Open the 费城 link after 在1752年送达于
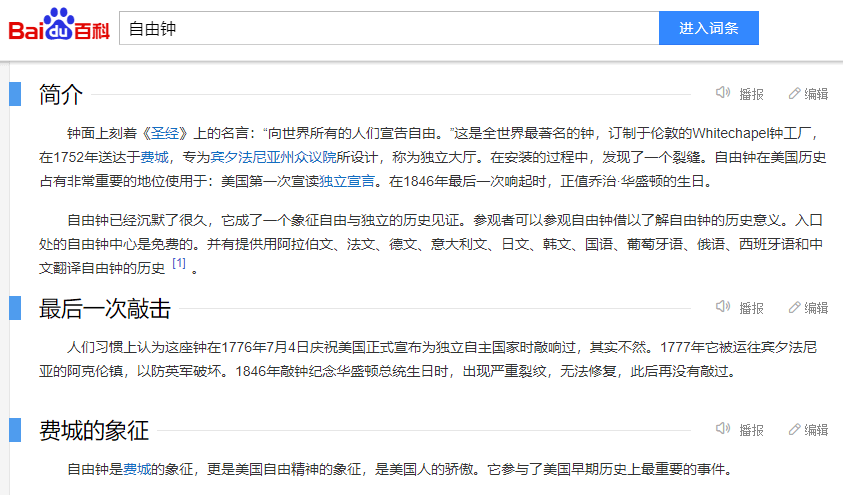The height and width of the screenshot is (495, 843). [154, 157]
